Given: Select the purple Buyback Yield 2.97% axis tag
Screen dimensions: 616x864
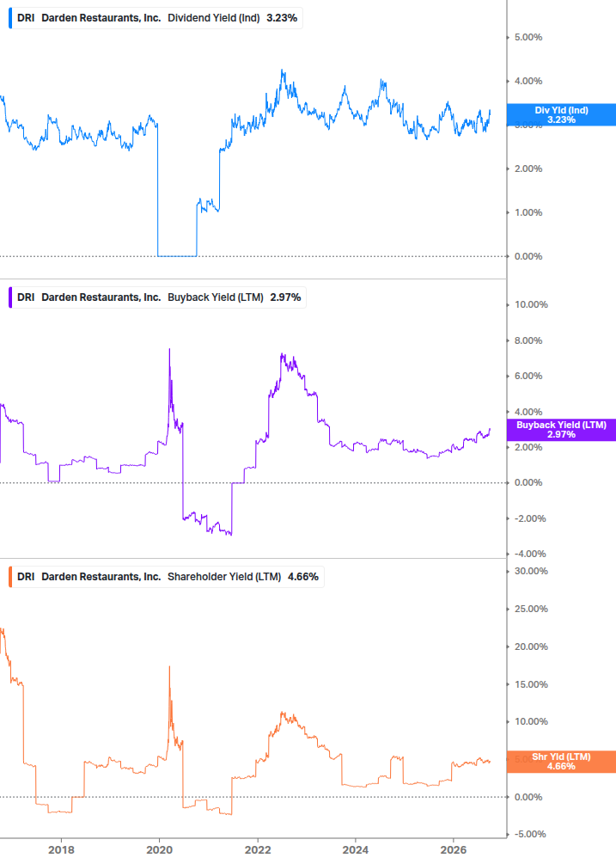Looking at the screenshot, I should tap(561, 430).
